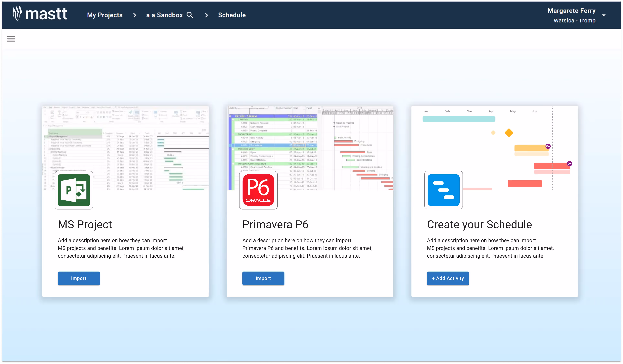This screenshot has width=623, height=364.
Task: Go to My Projects breadcrumb
Action: click(105, 15)
